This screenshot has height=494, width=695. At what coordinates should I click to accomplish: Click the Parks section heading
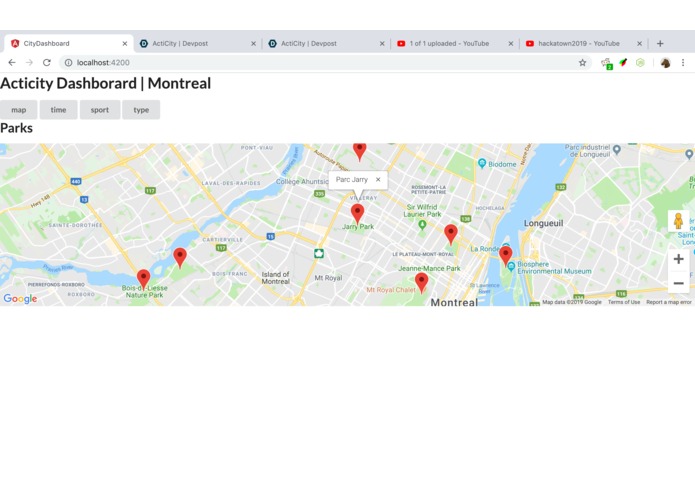(x=16, y=128)
